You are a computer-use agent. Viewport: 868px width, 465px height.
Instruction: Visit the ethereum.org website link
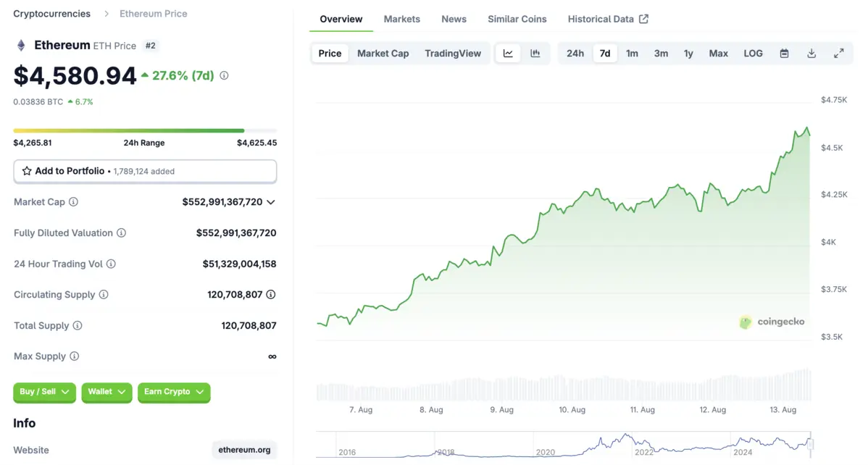[244, 450]
